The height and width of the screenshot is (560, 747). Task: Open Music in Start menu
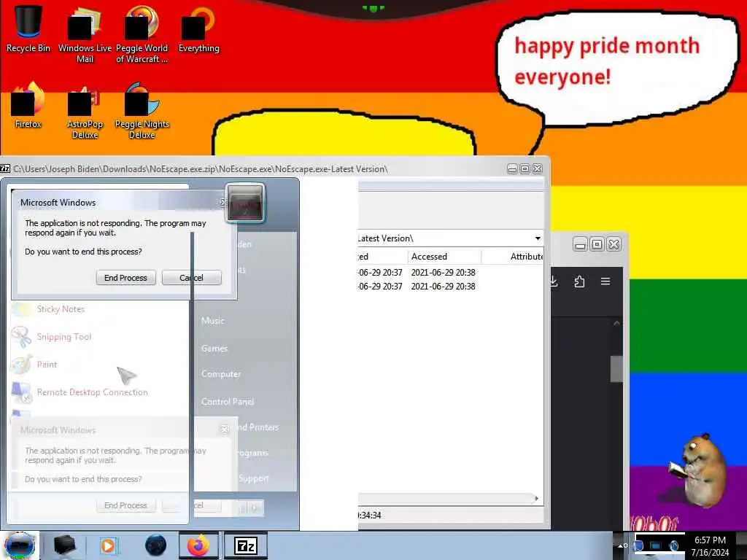pos(212,321)
